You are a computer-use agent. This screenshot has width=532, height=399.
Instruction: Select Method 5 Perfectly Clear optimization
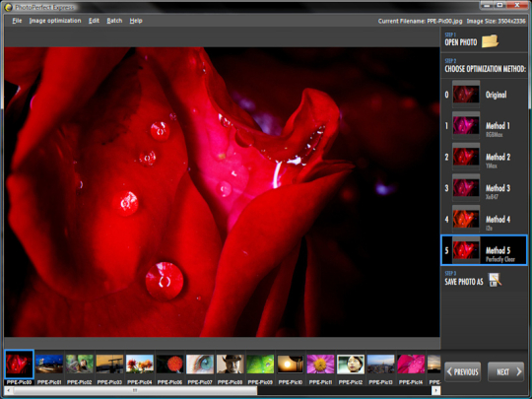484,250
